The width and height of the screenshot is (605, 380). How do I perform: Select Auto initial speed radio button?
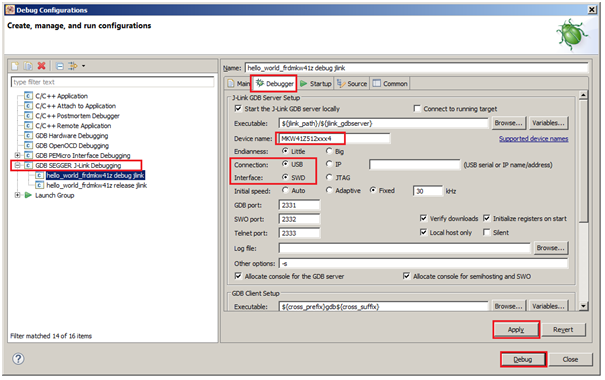point(285,190)
